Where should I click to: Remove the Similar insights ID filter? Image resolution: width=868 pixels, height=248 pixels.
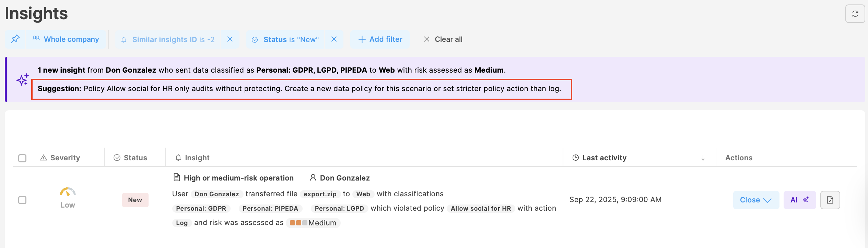(230, 39)
